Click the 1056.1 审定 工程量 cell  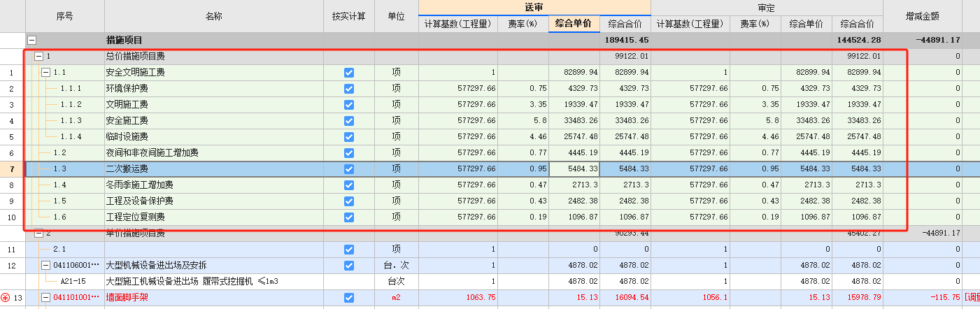[x=690, y=298]
